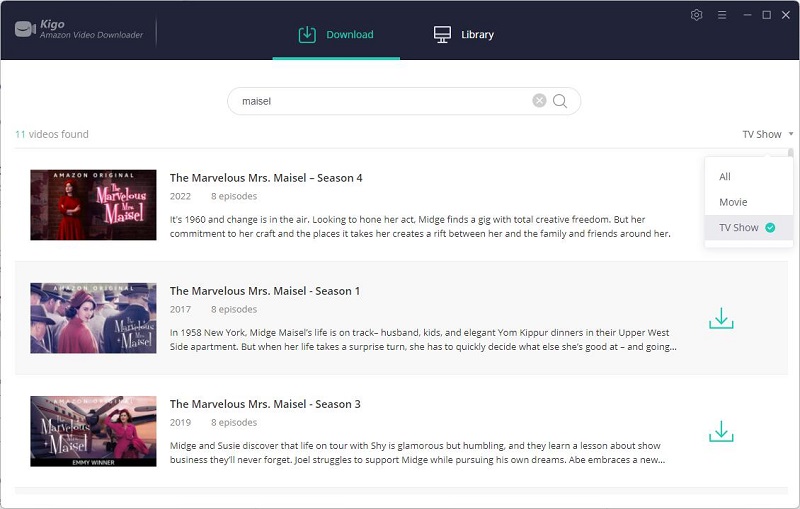The height and width of the screenshot is (509, 800).
Task: Open Maisel Season 1 poster thumbnail
Action: coord(93,318)
